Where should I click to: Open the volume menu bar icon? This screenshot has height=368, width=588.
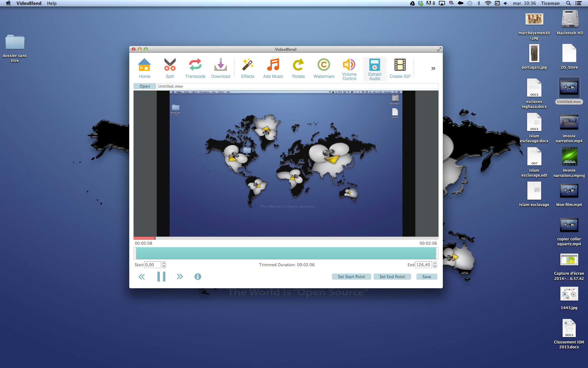click(x=505, y=3)
